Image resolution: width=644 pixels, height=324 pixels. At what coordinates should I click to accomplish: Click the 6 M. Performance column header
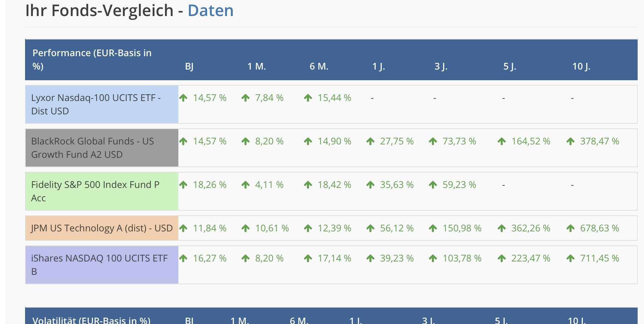tap(319, 67)
